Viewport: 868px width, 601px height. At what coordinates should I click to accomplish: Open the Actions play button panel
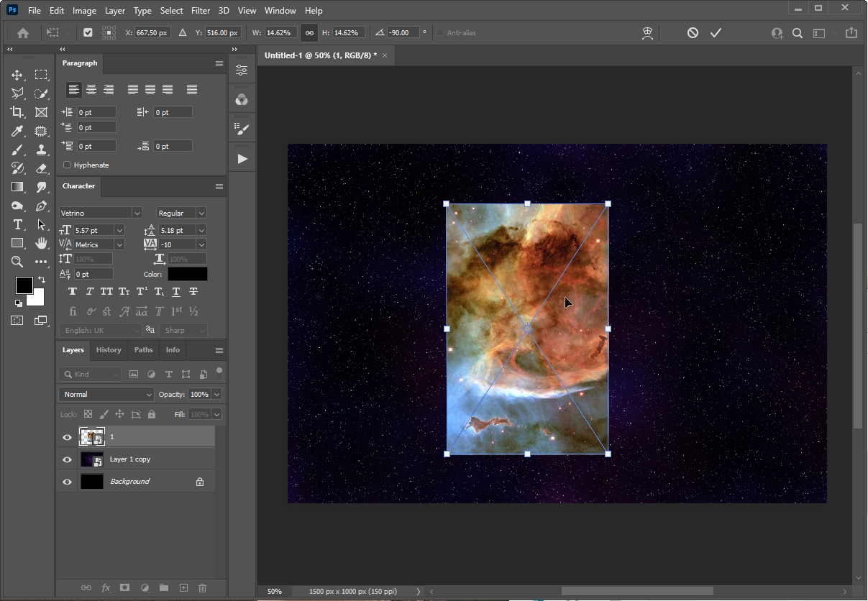click(x=242, y=158)
